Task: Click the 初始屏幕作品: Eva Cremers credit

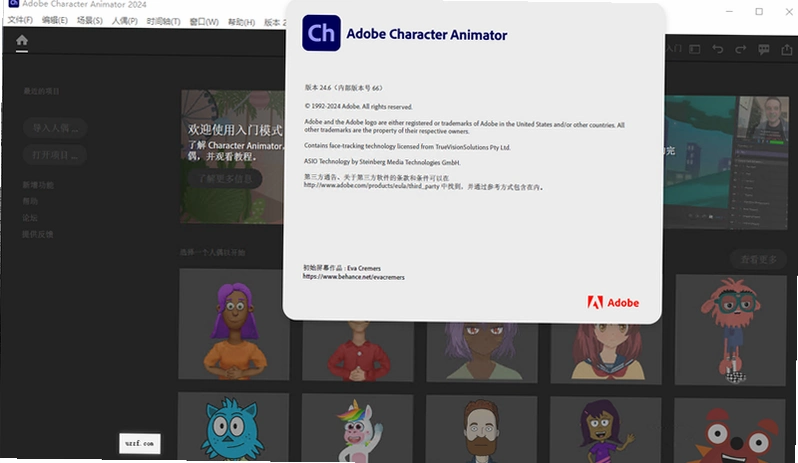Action: [341, 268]
